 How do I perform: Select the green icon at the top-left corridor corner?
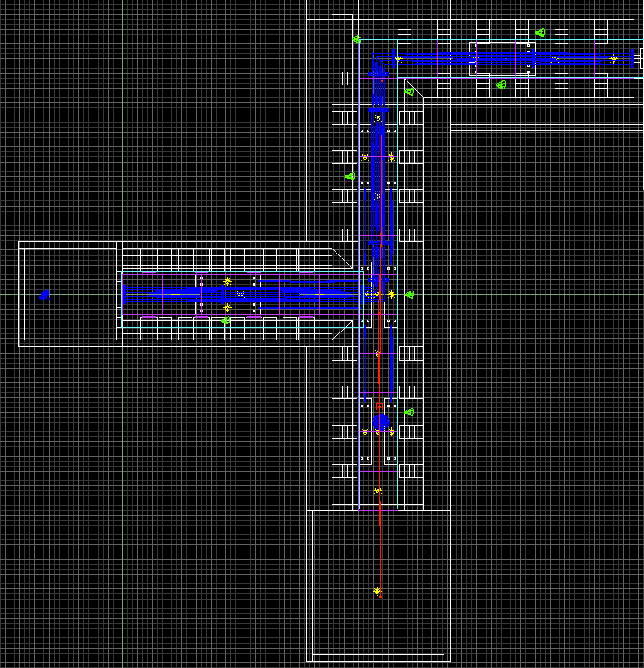[357, 39]
